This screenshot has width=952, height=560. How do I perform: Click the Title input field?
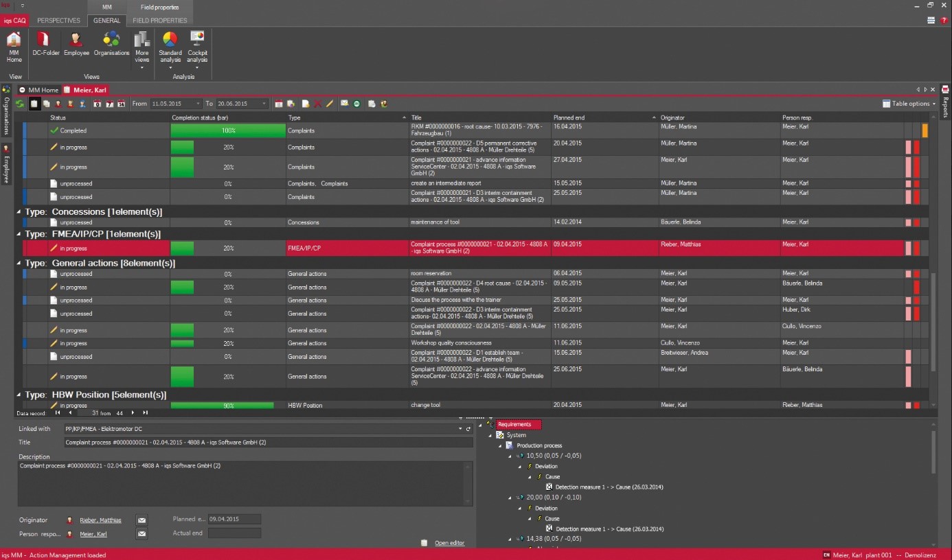click(268, 443)
